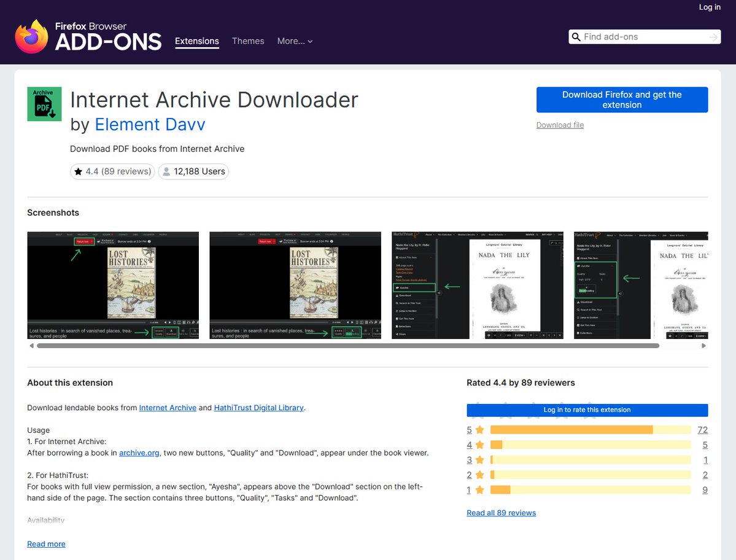The width and height of the screenshot is (736, 560).
Task: Click the 4.4 (89 reviews) badge
Action: coord(113,172)
